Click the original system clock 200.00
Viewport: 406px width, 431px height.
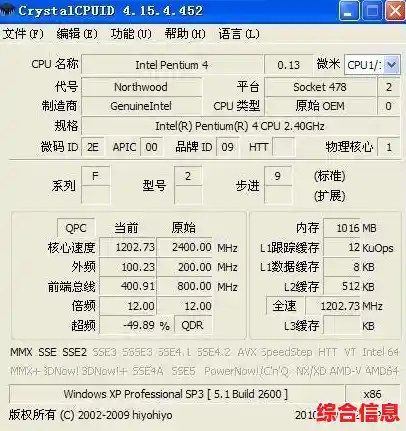click(x=185, y=267)
